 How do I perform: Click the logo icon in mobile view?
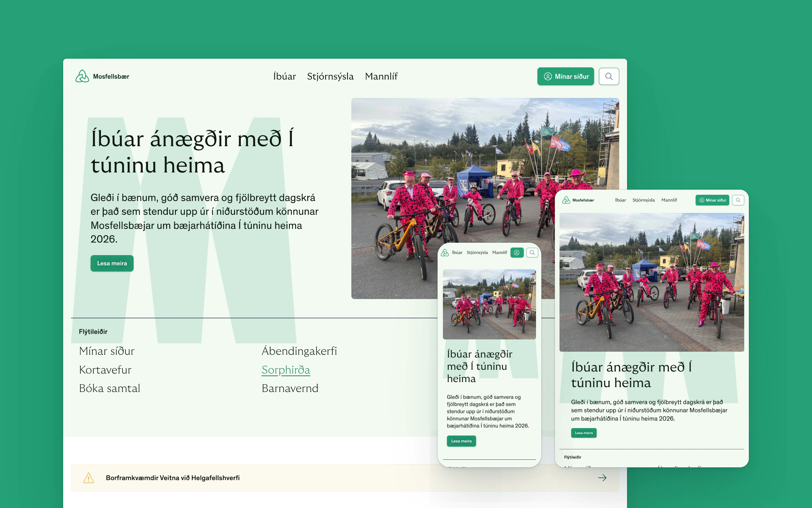(445, 253)
